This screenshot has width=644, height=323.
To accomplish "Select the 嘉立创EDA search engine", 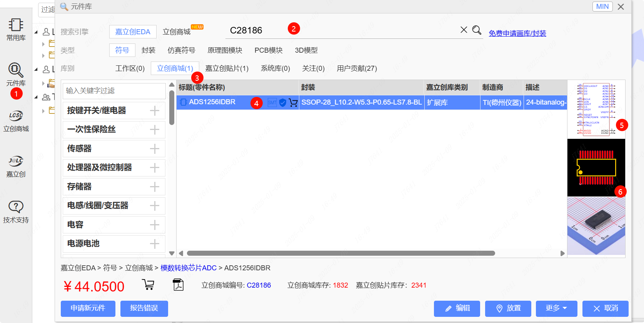I will 133,32.
